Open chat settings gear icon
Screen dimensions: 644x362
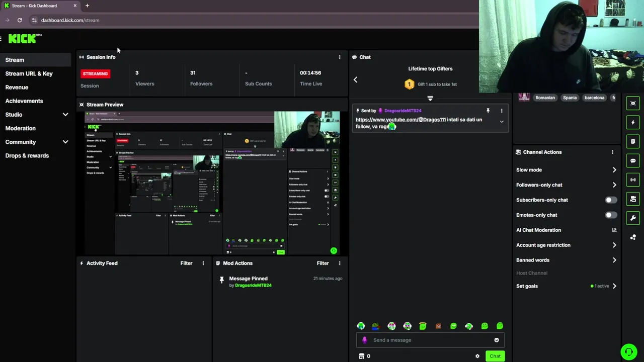pos(477,356)
